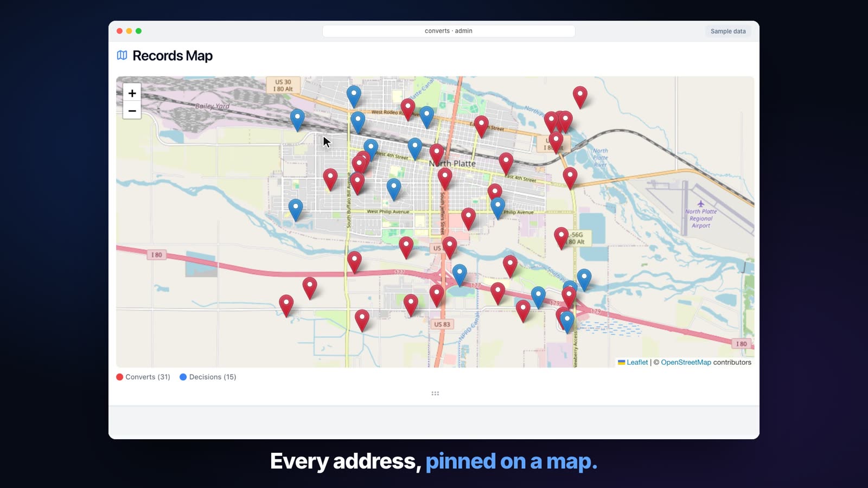
Task: Click the red Converts legend dot
Action: click(120, 377)
